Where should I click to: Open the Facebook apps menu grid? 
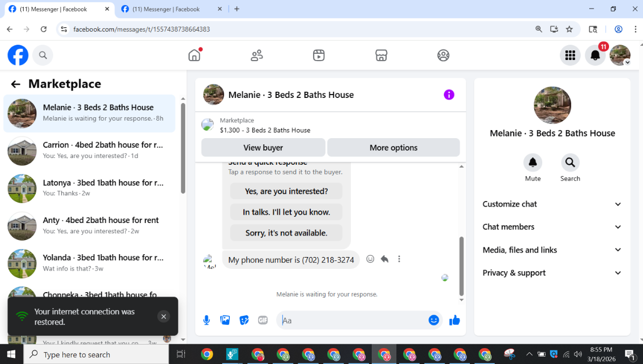(x=570, y=55)
